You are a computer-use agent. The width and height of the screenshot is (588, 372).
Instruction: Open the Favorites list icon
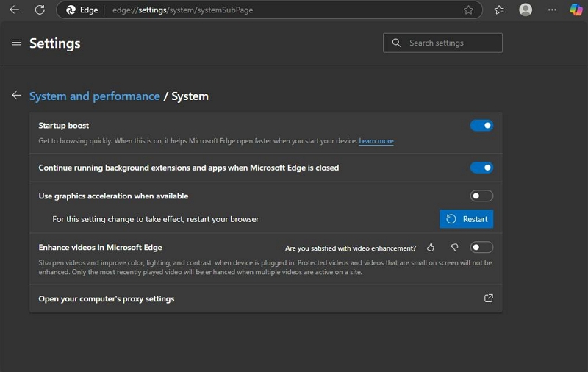pos(499,10)
